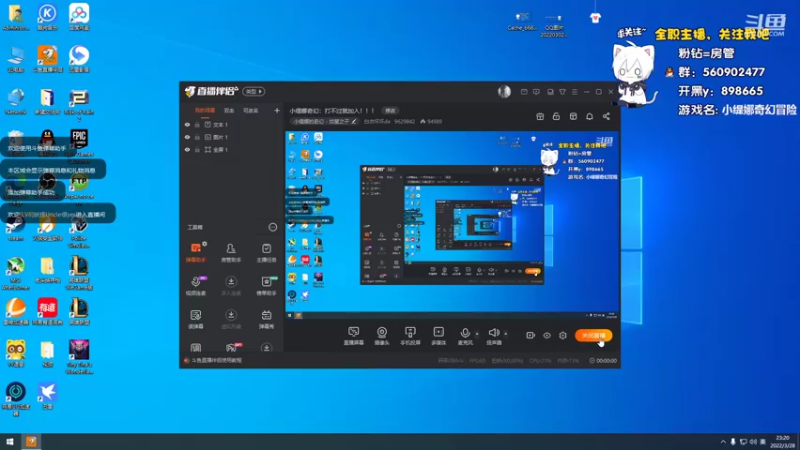Open the settings gear near 关闭直播
Viewport: 800px width, 450px height.
click(x=563, y=335)
